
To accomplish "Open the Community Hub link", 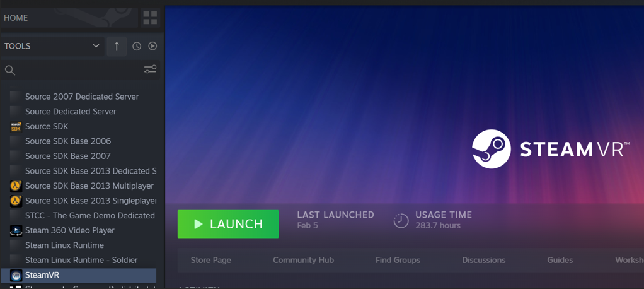I will coord(303,260).
